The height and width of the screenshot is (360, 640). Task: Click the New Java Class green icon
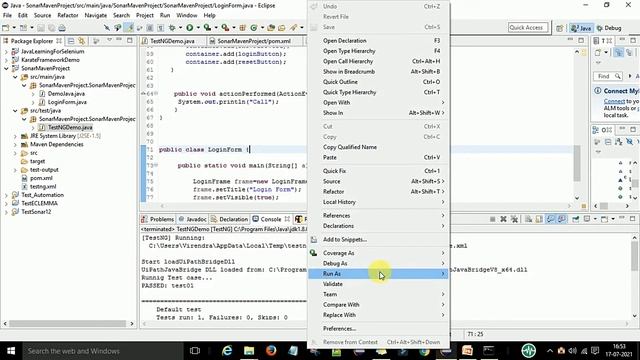[253, 28]
